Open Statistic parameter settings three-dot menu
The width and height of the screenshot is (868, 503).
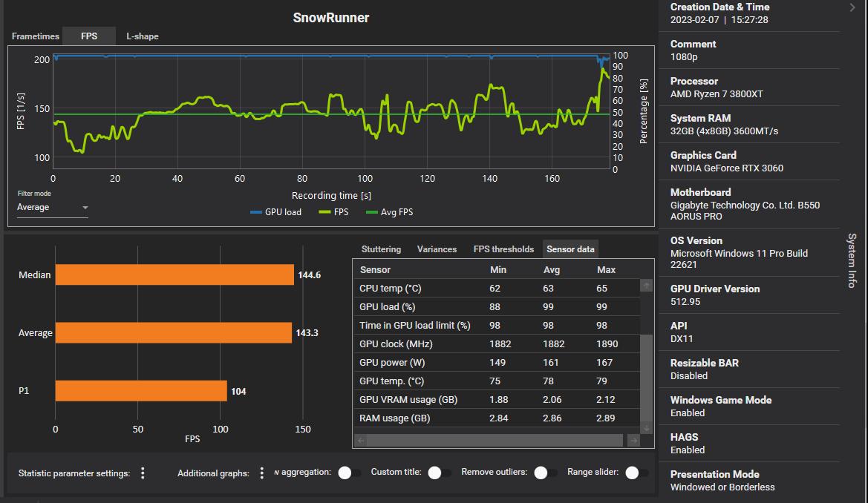click(143, 473)
